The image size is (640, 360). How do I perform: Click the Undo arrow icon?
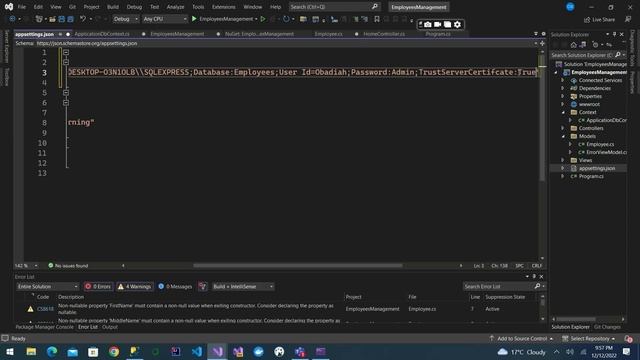click(83, 19)
